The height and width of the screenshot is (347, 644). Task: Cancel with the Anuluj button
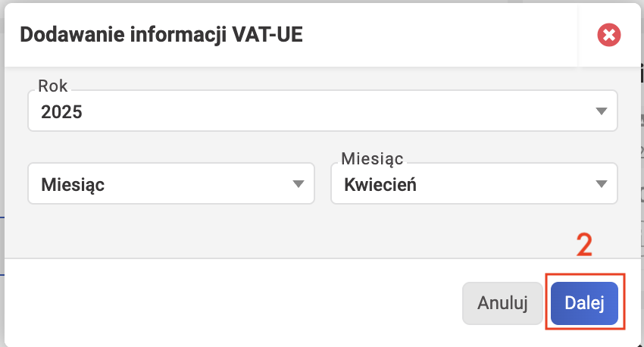pos(502,303)
